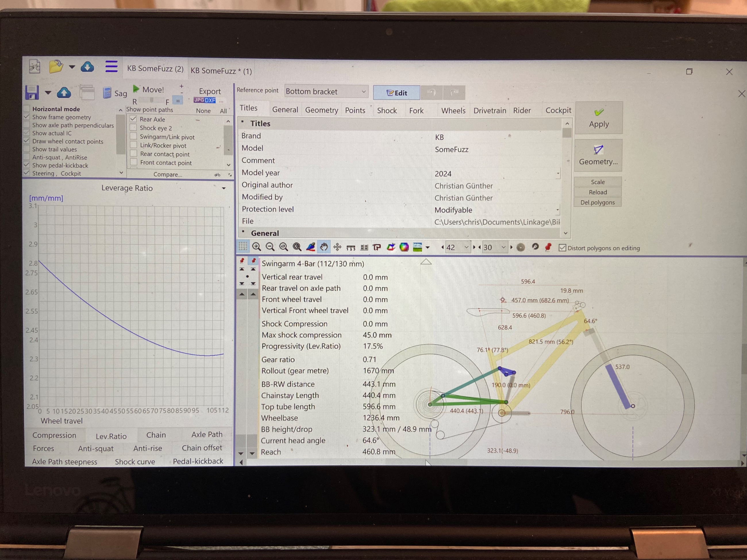Open the background image dropdown arrow

[428, 248]
